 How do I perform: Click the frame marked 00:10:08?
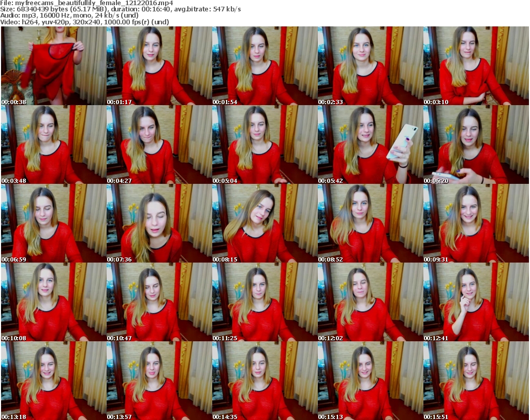click(x=53, y=302)
